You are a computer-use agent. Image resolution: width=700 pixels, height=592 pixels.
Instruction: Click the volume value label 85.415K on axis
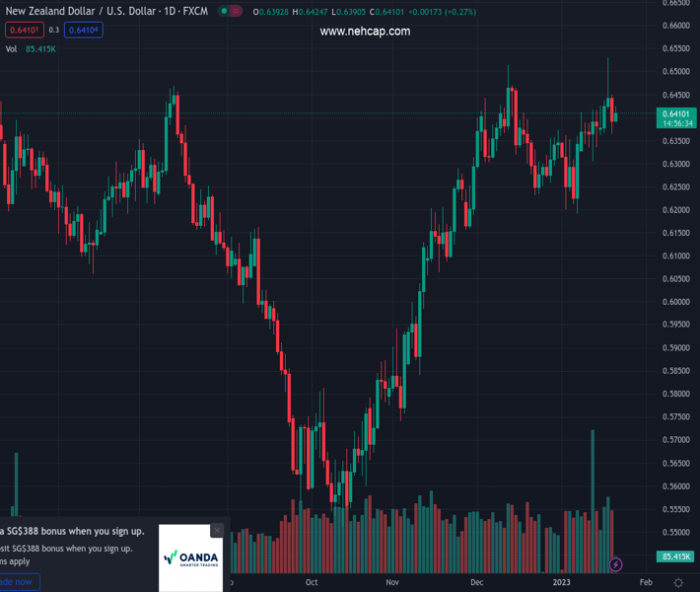click(678, 556)
